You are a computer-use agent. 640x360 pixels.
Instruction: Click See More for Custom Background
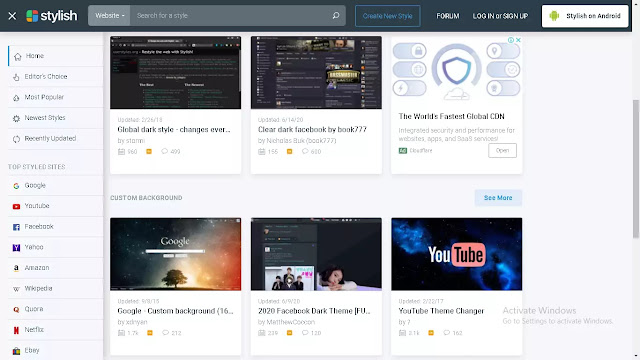click(x=498, y=198)
